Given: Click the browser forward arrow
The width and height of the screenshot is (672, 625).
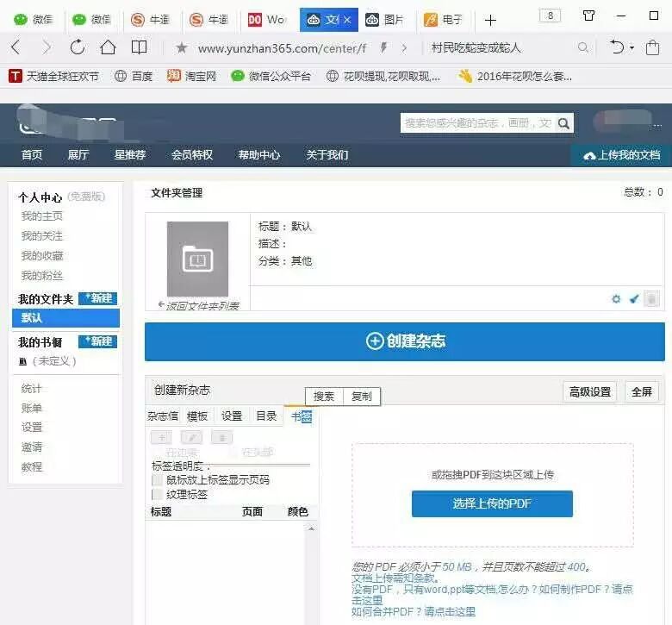Looking at the screenshot, I should coord(47,47).
